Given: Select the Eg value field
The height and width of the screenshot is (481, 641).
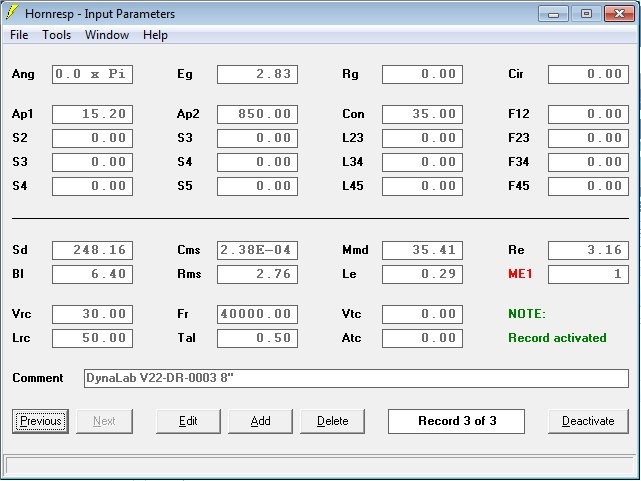Looking at the screenshot, I should (258, 74).
